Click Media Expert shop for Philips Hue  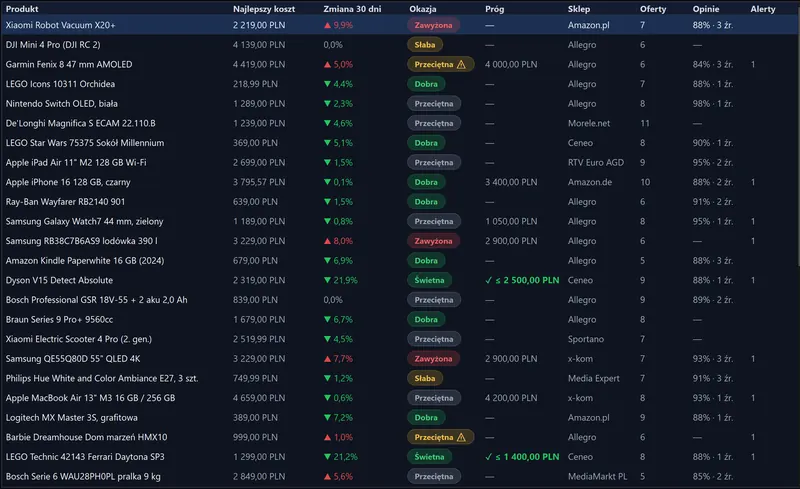coord(593,378)
